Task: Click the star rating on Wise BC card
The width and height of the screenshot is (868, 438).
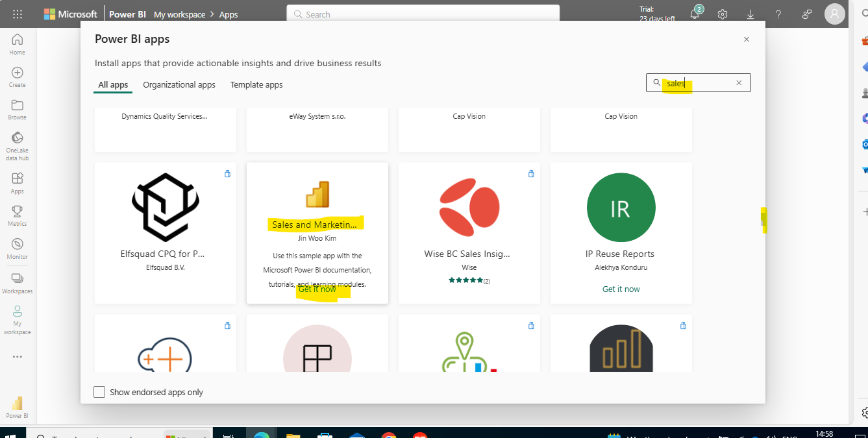Action: point(465,280)
